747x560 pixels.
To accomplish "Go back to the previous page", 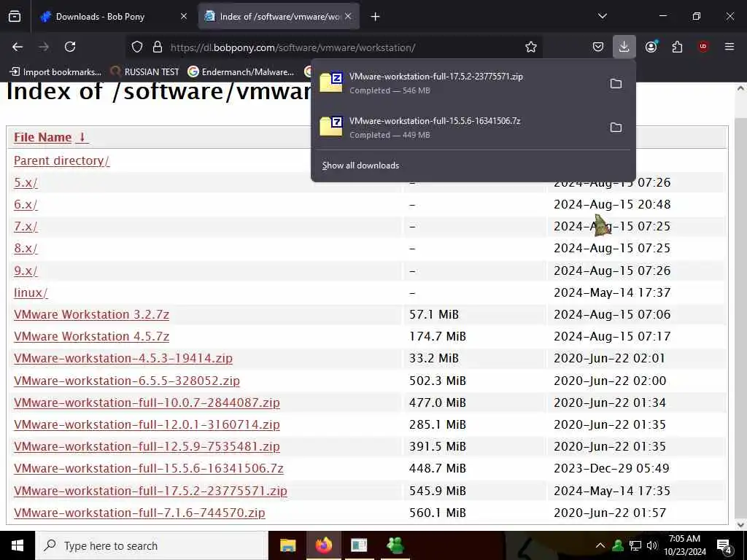I will (x=18, y=47).
